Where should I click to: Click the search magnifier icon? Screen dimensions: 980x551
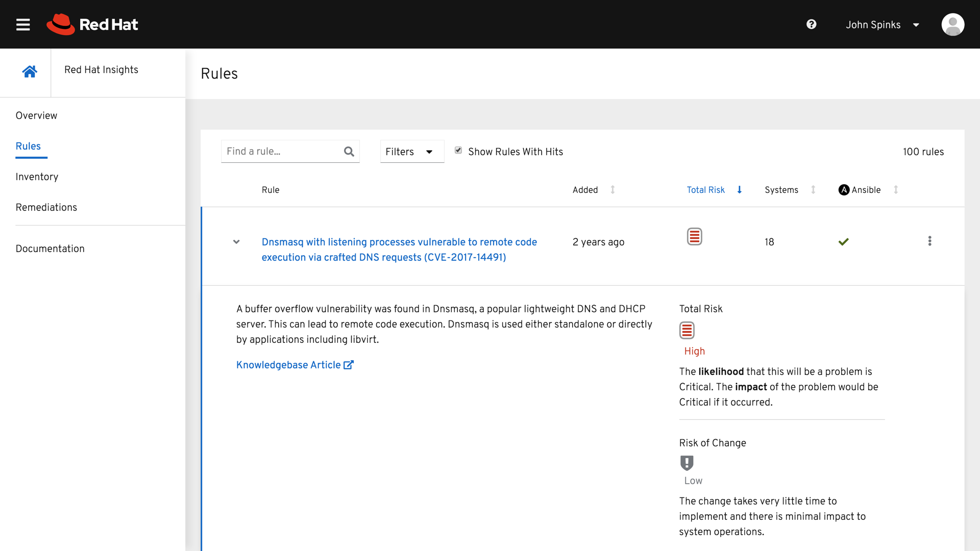coord(349,152)
